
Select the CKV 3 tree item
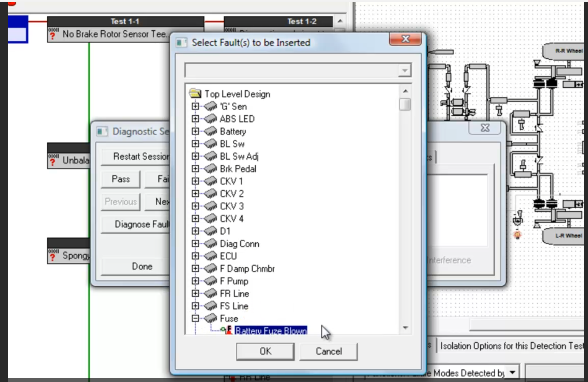coord(231,206)
